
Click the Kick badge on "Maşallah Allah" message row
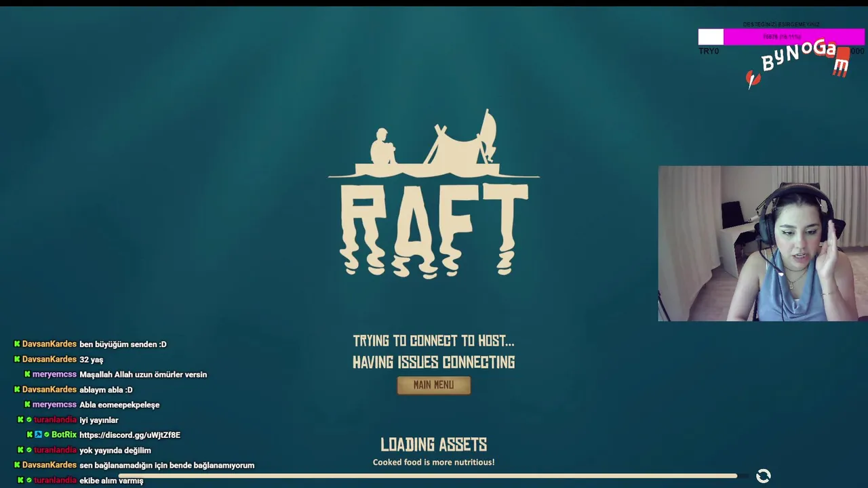[28, 374]
